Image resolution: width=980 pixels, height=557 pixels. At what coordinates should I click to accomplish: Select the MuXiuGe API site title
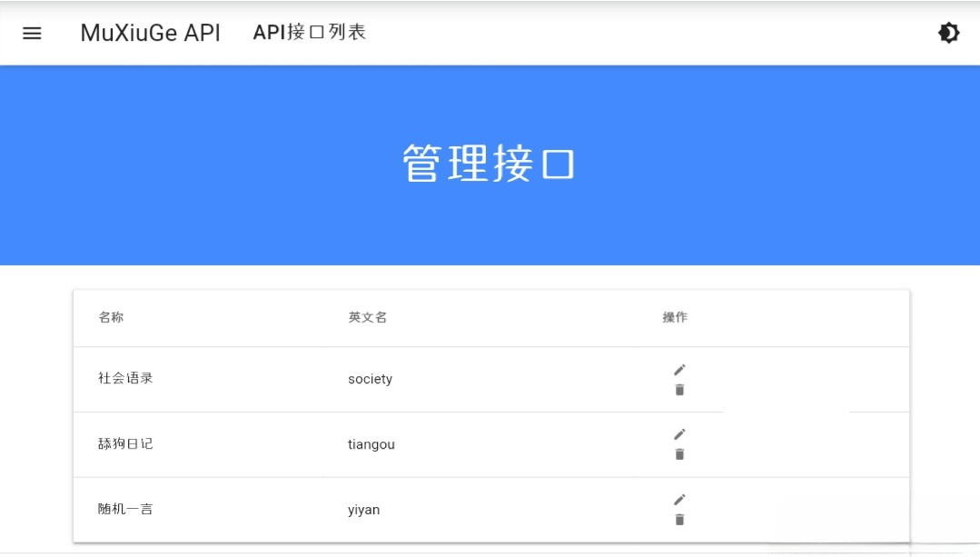[150, 33]
